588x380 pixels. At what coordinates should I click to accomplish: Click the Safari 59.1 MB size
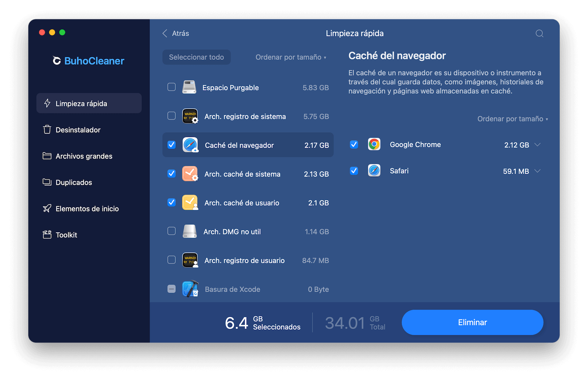point(516,171)
